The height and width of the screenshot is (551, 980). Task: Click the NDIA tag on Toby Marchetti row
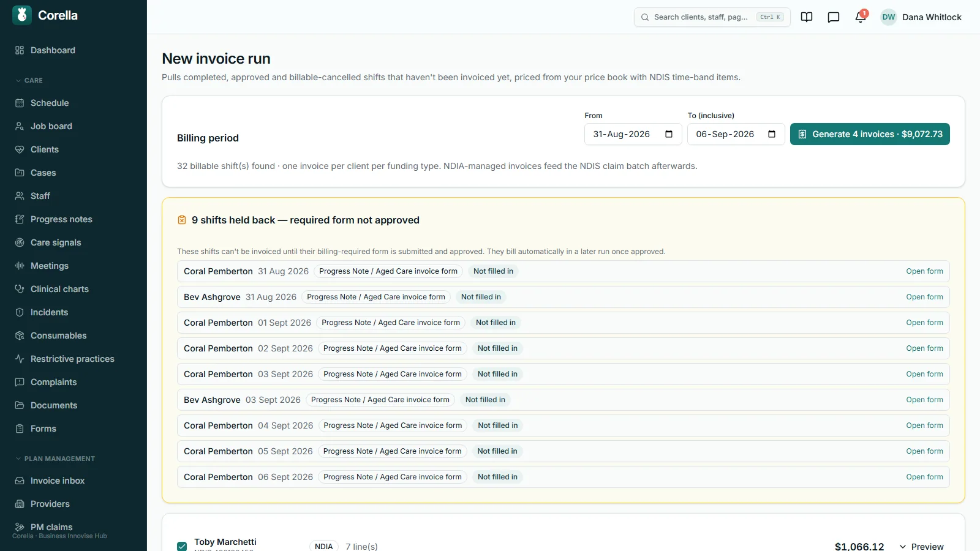tap(324, 546)
